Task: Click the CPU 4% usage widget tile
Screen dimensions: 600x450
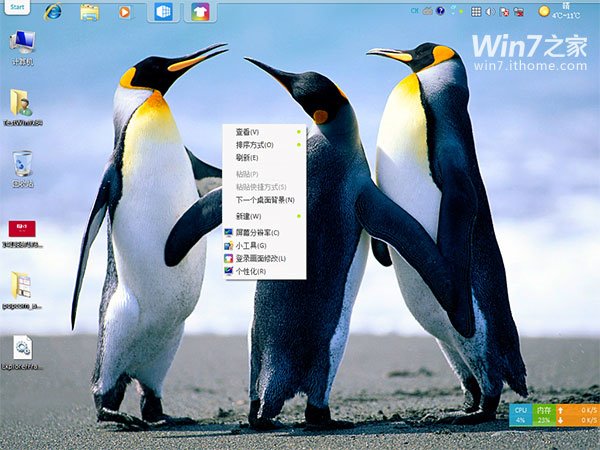Action: 520,415
